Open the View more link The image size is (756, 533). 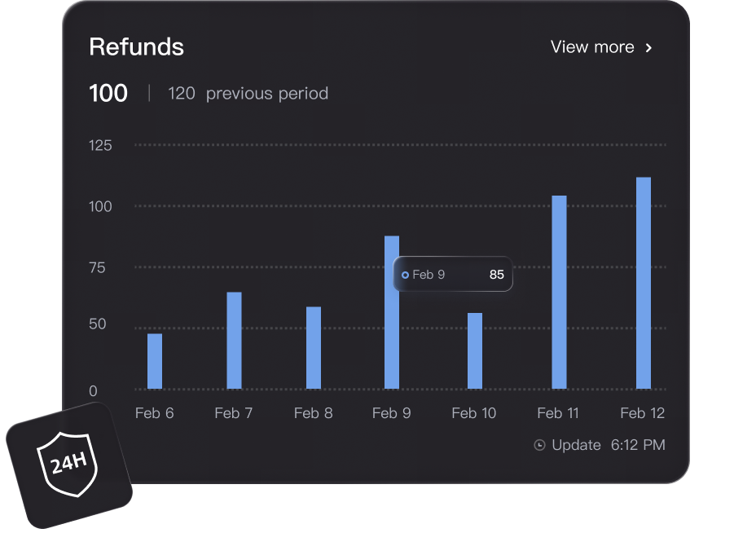click(x=592, y=47)
